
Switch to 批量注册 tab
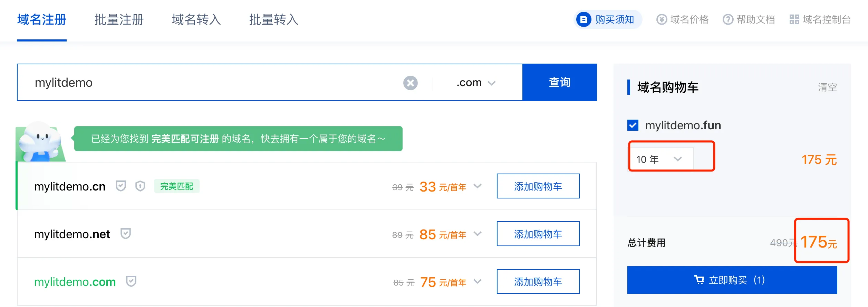click(119, 20)
